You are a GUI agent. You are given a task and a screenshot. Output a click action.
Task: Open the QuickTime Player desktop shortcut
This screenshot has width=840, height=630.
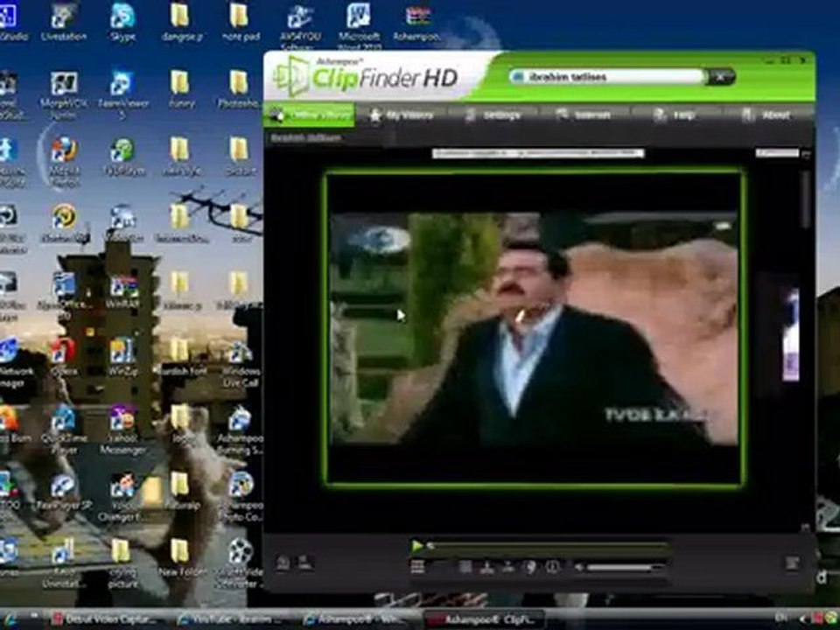63,429
